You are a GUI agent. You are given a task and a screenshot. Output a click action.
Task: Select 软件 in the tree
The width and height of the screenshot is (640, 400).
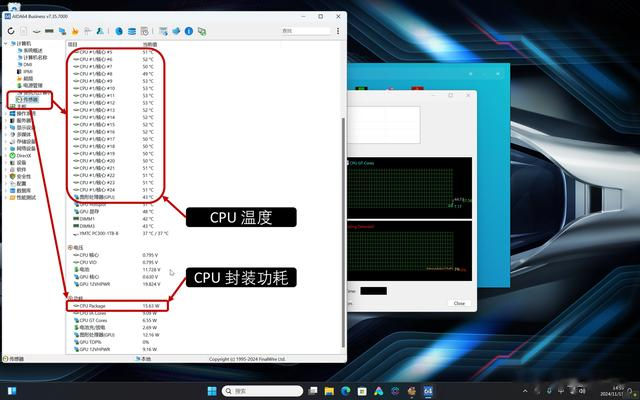tap(21, 169)
